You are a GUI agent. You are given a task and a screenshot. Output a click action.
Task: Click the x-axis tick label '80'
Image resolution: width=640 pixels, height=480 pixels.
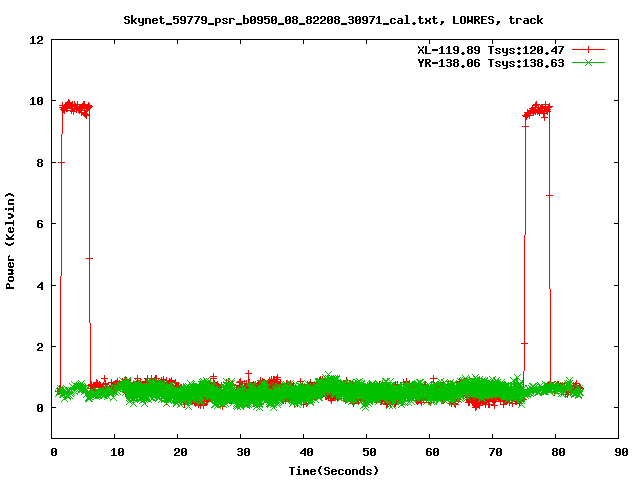[558, 452]
